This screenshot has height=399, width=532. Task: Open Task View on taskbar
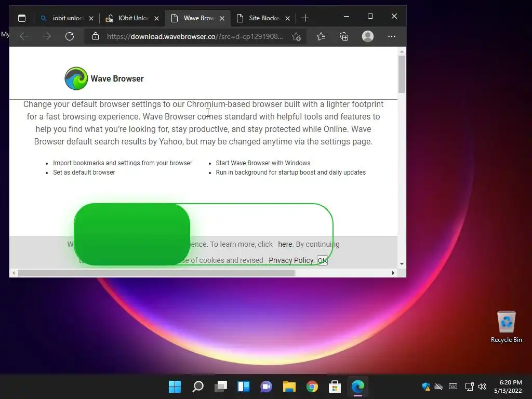pos(220,387)
